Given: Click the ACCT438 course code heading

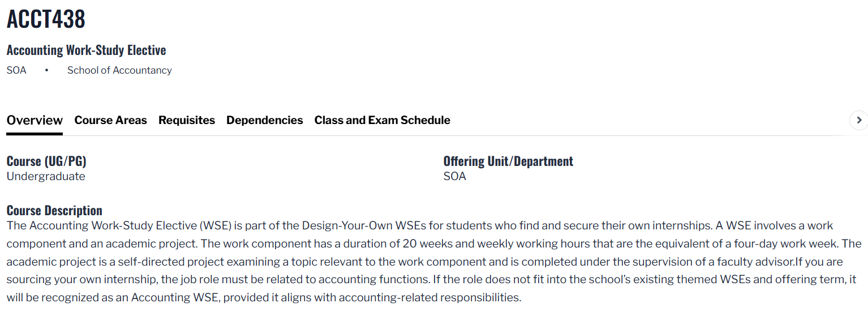Looking at the screenshot, I should pyautogui.click(x=46, y=19).
